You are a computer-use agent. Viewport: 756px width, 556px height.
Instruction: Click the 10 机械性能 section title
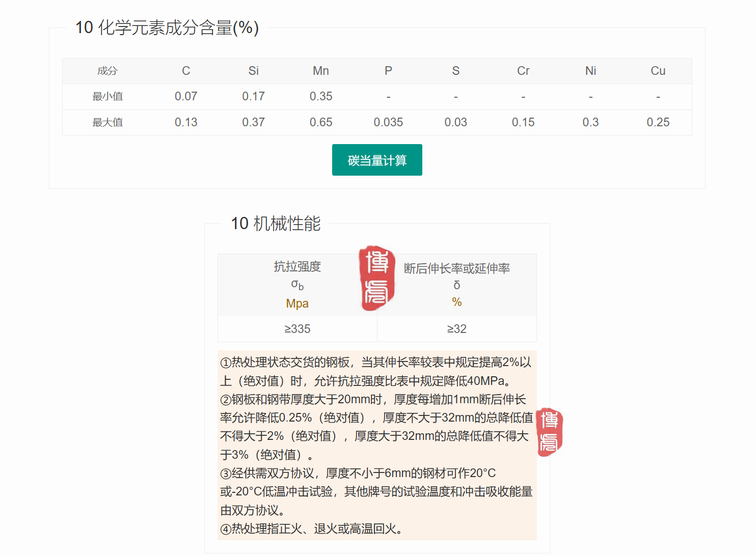pos(276,223)
